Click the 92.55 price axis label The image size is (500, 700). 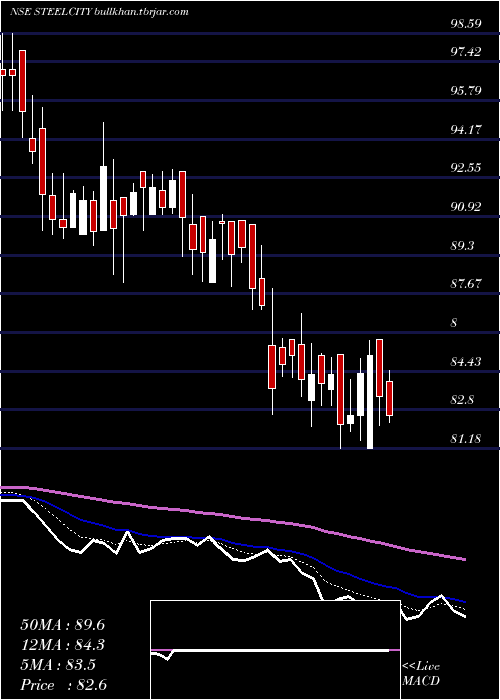pos(466,168)
